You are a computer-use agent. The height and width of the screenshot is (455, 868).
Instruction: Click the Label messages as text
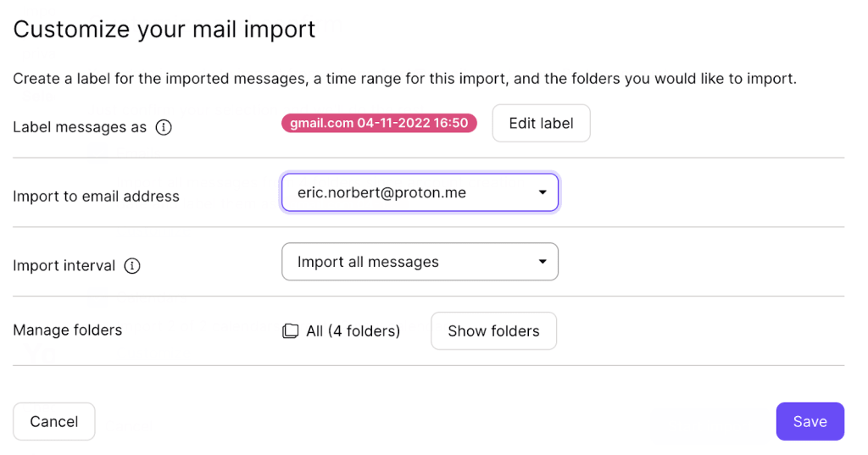80,127
